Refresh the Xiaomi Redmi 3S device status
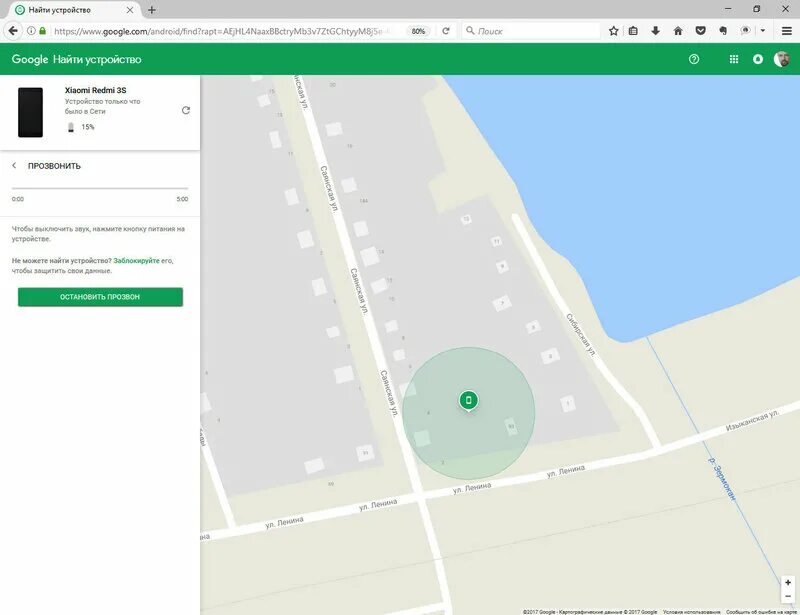Screen dimensions: 800x615 [186, 110]
